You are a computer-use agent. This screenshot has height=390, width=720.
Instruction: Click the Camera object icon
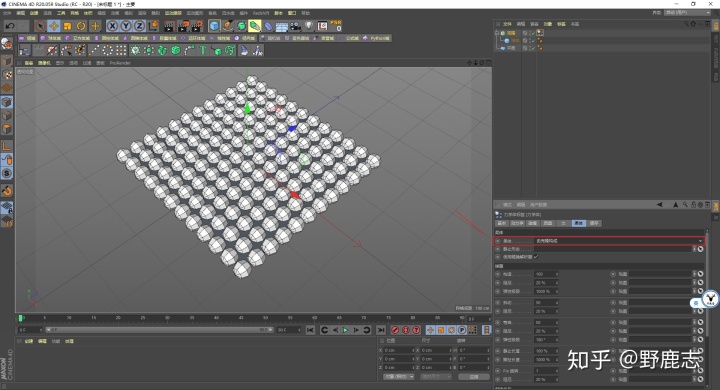(295, 26)
